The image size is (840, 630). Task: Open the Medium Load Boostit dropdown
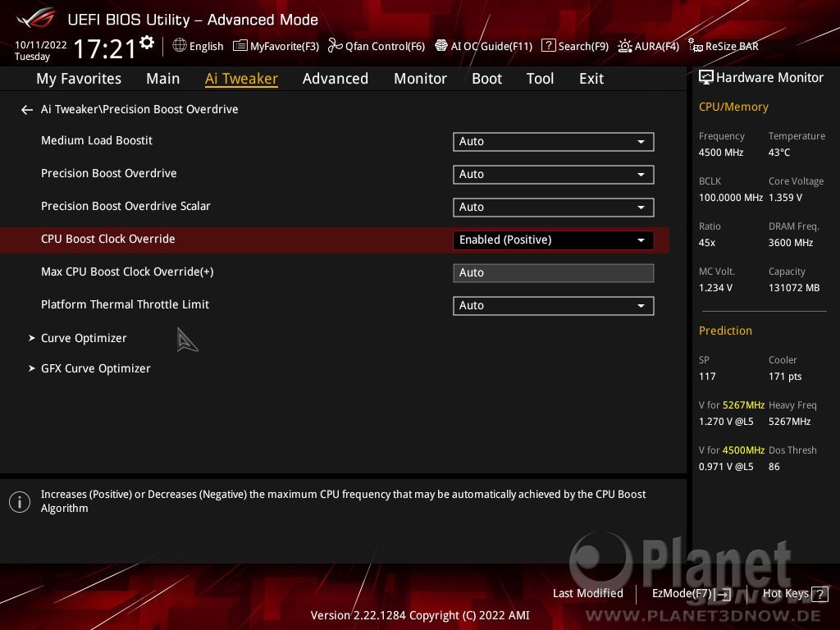pyautogui.click(x=554, y=141)
